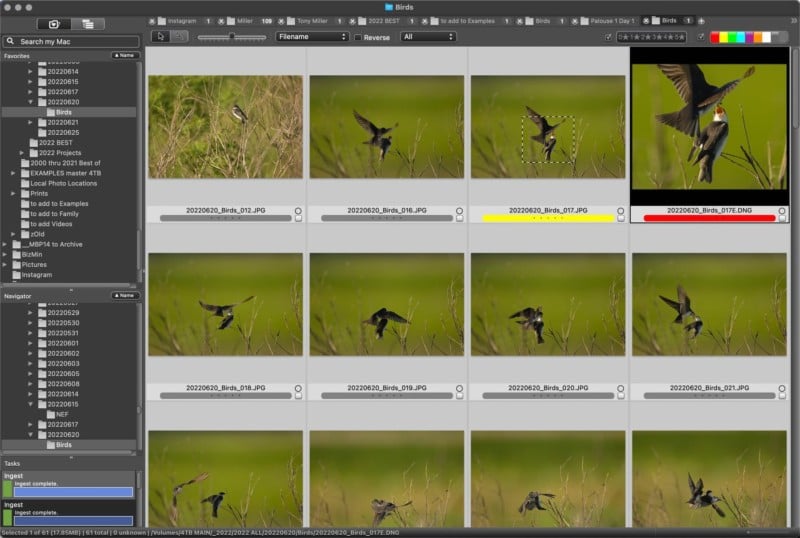Image resolution: width=800 pixels, height=538 pixels.
Task: Add a new contact sheet tab
Action: tap(702, 21)
